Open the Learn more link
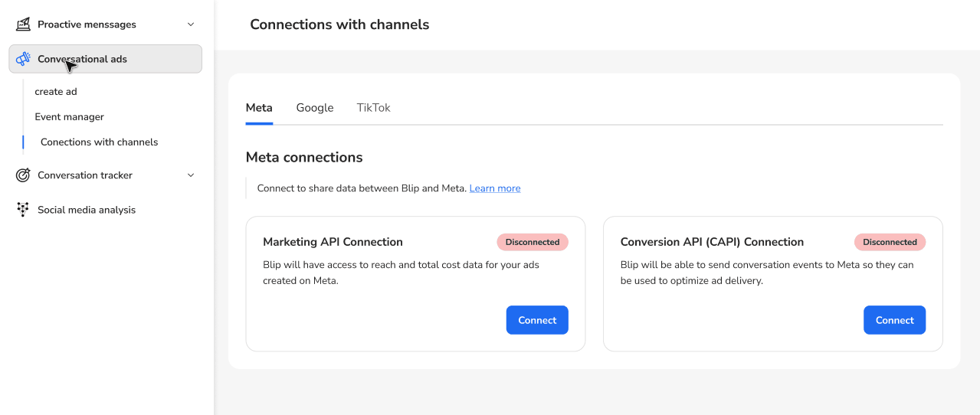This screenshot has width=980, height=415. tap(494, 188)
